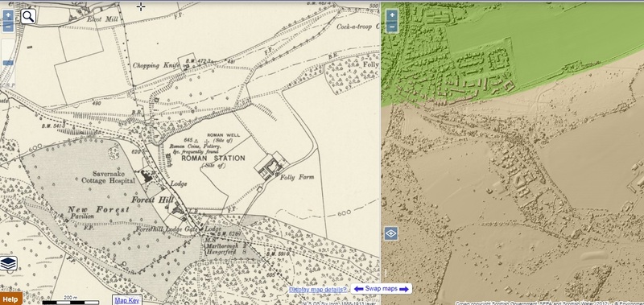Click the opacity slider handle on left map
This screenshot has height=305, width=644.
coord(8,63)
